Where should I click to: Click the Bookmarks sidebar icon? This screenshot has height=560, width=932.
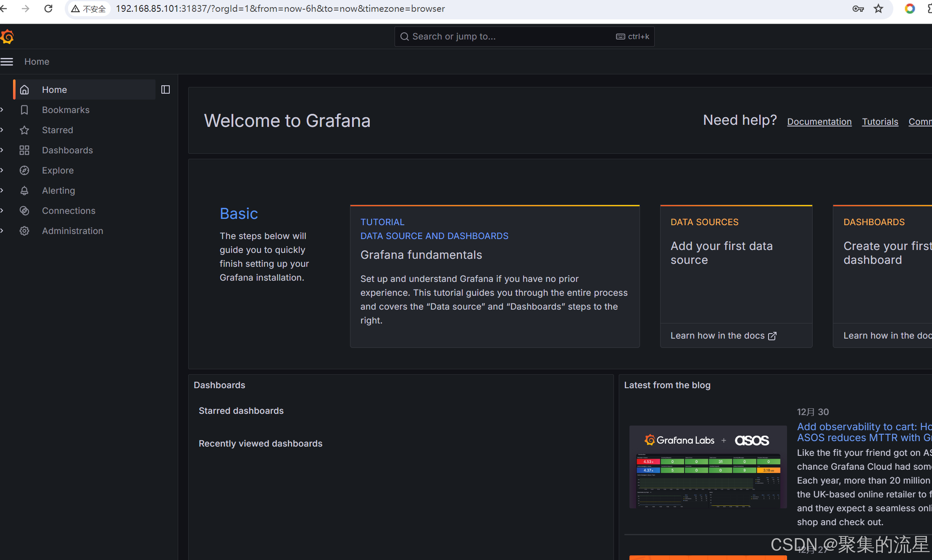coord(24,110)
